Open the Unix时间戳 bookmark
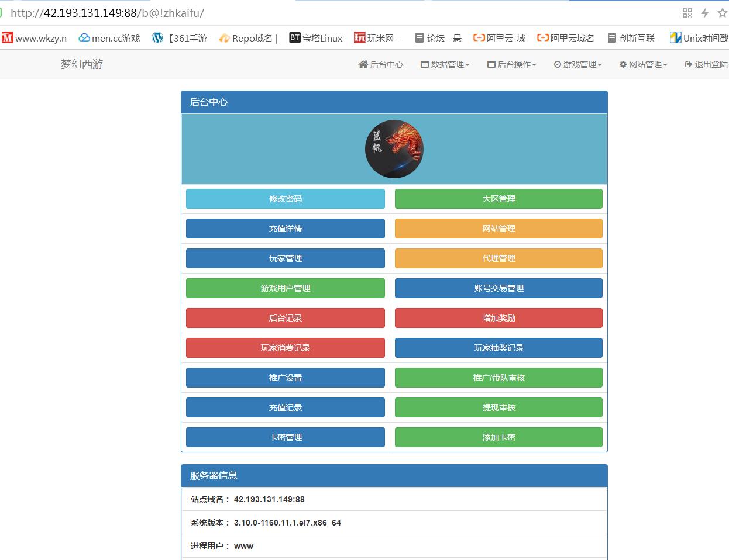 click(699, 38)
